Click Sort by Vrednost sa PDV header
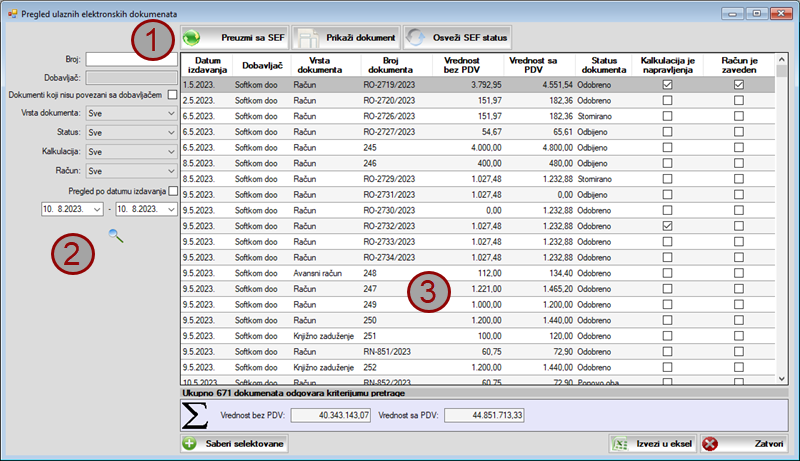Screen dimensions: 800x461 [533, 65]
